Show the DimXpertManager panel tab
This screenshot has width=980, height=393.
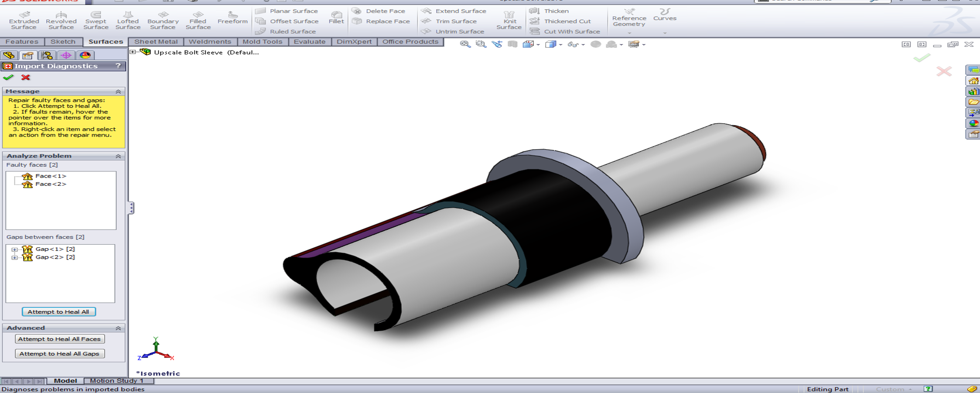(x=66, y=55)
